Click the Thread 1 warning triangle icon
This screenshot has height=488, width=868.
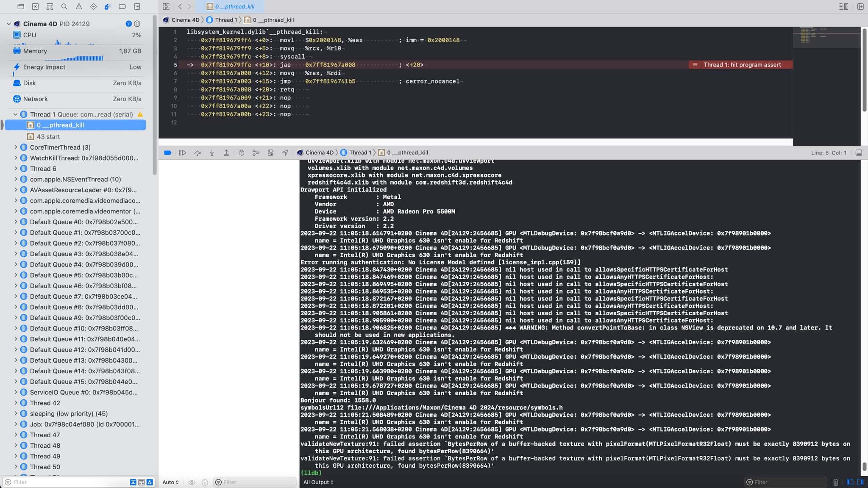tap(140, 114)
